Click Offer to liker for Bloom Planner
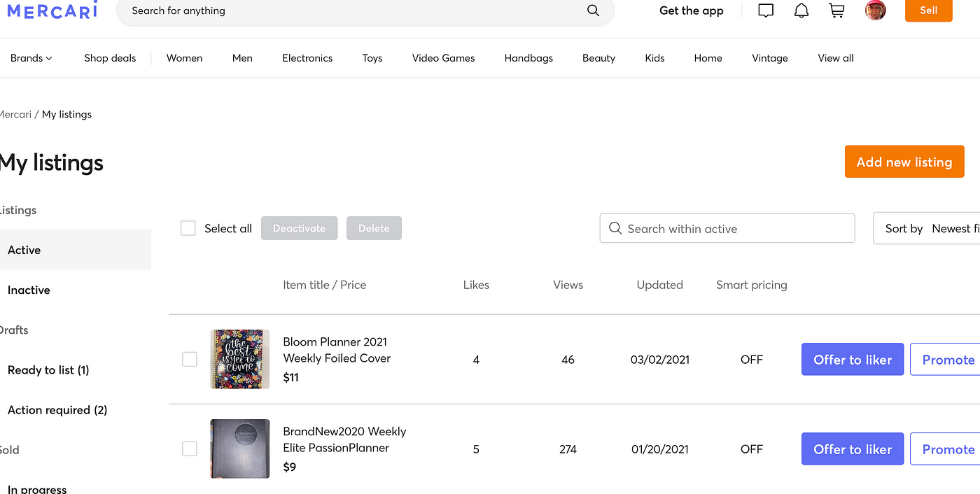980x494 pixels. point(853,359)
